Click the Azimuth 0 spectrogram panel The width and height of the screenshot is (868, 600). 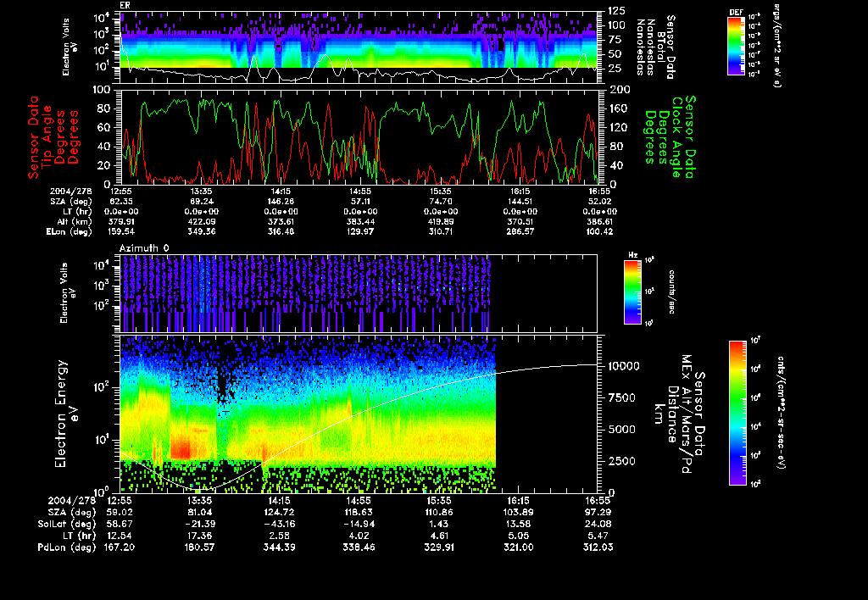pos(359,293)
